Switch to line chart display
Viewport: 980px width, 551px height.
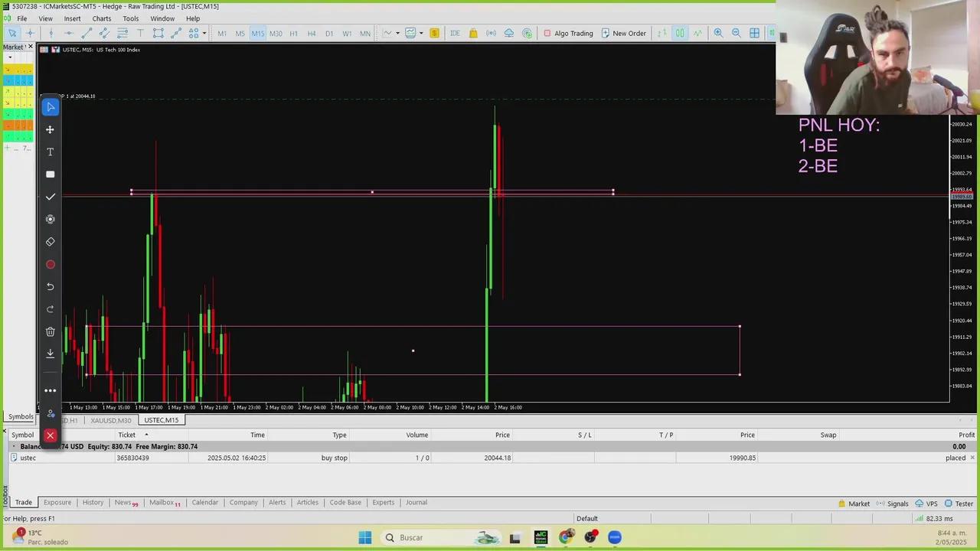(x=697, y=33)
